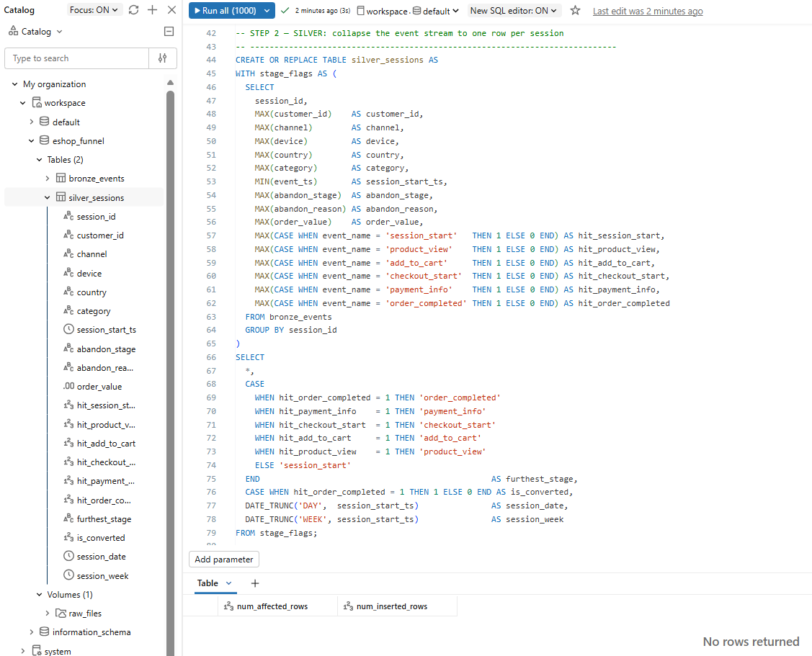Collapse all catalog tree nodes icon
Screen dimensions: 812x656
(x=169, y=32)
